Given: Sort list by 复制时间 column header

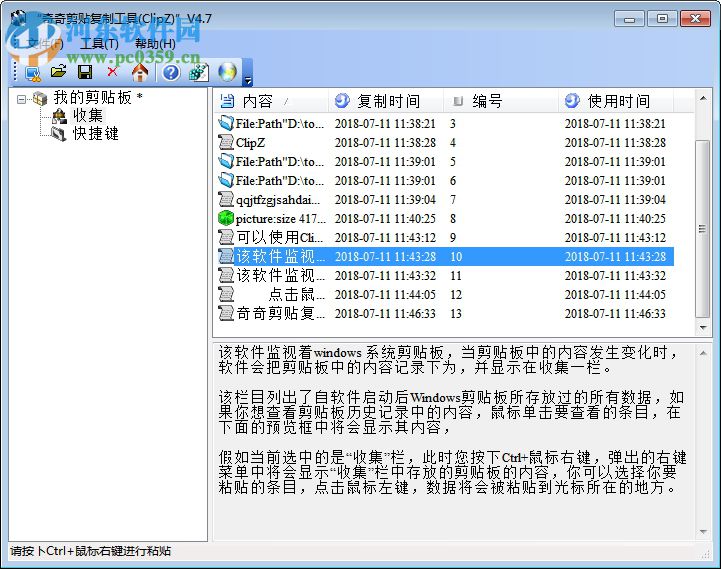Looking at the screenshot, I should coord(386,101).
